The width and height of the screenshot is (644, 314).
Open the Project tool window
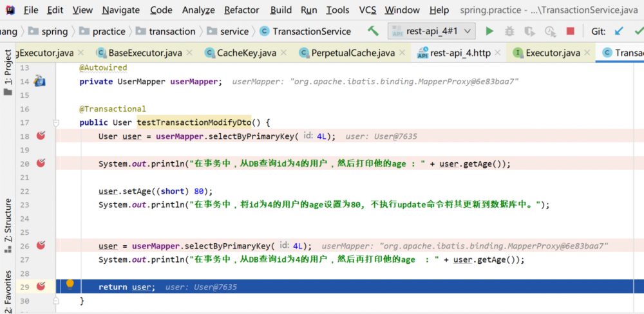(x=8, y=71)
